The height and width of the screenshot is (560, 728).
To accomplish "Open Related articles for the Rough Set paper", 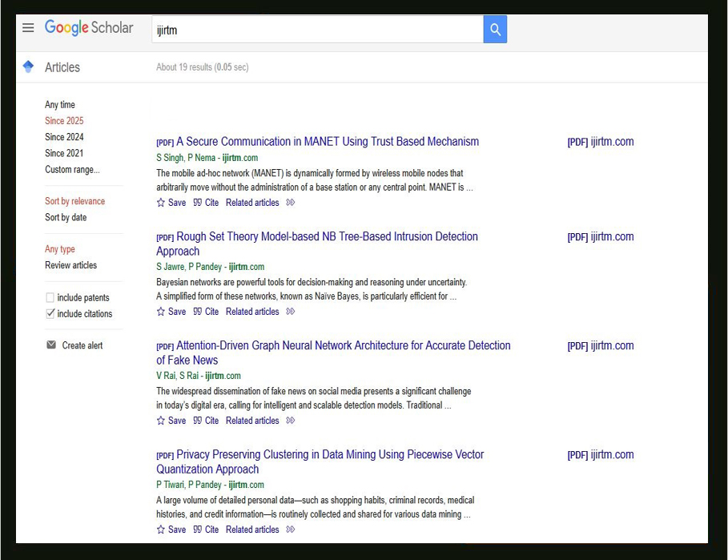I will point(252,312).
